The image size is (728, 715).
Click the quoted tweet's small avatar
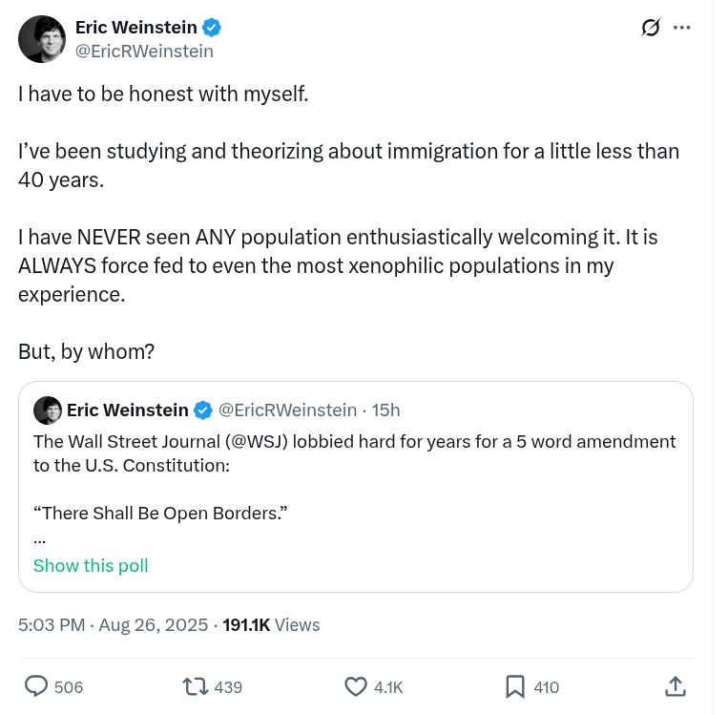[48, 410]
